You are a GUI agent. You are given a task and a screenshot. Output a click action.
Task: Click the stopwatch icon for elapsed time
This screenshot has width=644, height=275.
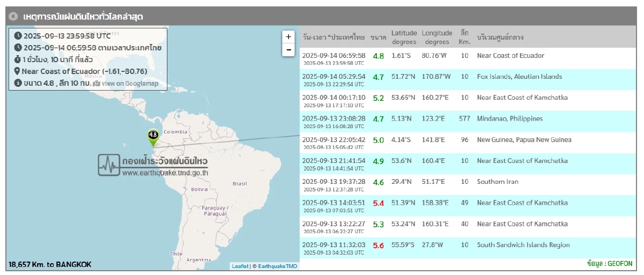18,60
